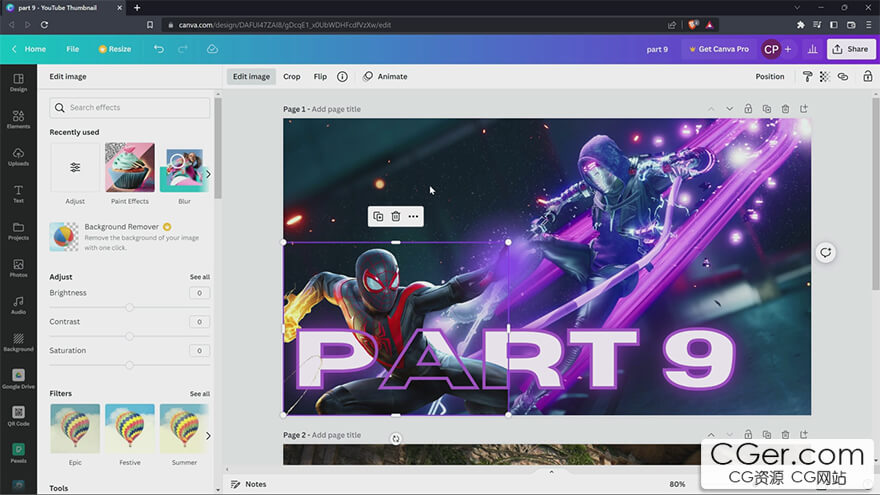
Task: Click See all next to Adjust
Action: [200, 277]
